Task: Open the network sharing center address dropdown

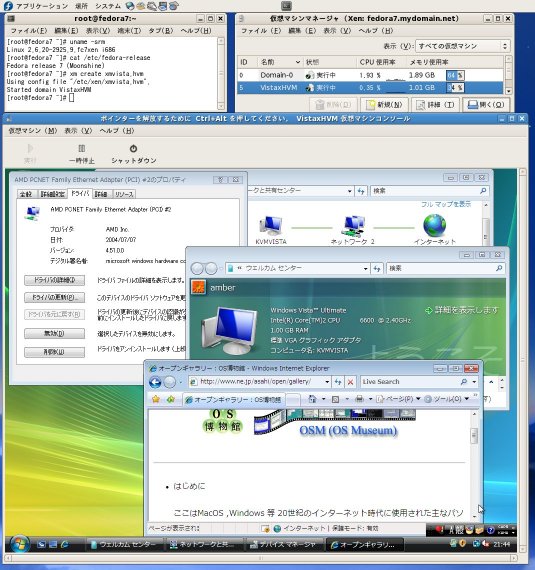Action: click(x=350, y=191)
